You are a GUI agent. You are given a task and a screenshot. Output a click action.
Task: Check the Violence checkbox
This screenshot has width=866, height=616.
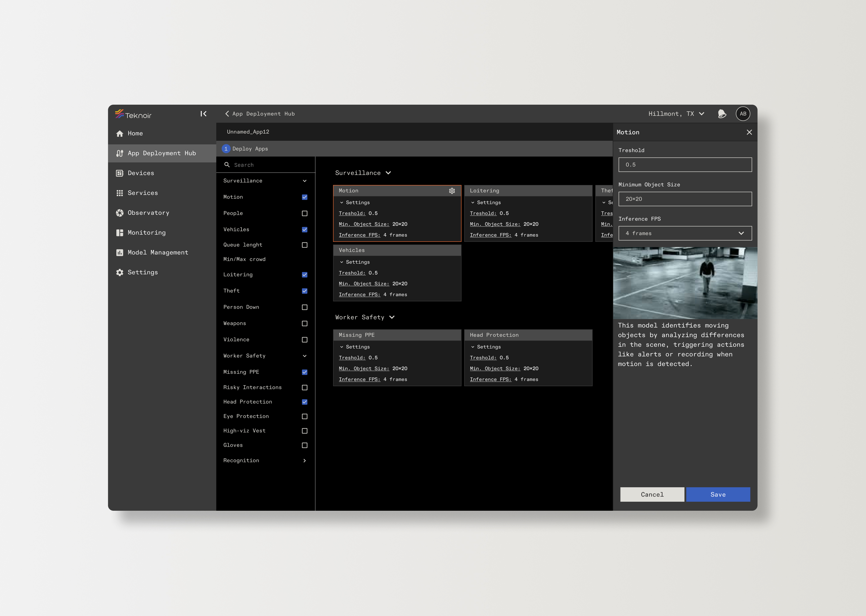click(305, 340)
